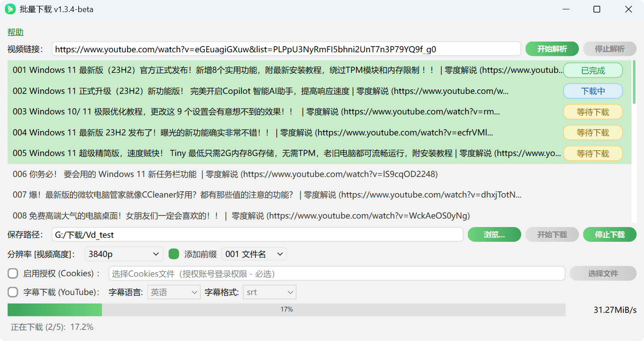Click the 选择文件 button
This screenshot has height=341, width=644.
[x=603, y=274]
